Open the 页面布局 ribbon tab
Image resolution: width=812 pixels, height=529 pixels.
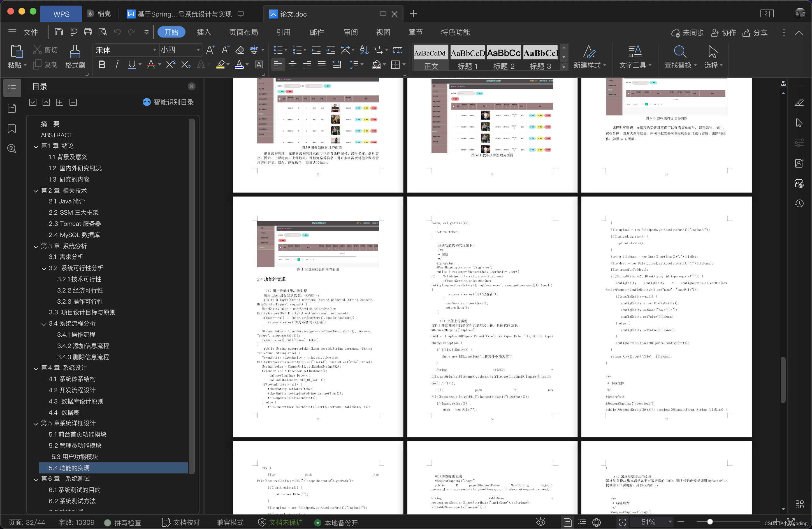point(243,32)
